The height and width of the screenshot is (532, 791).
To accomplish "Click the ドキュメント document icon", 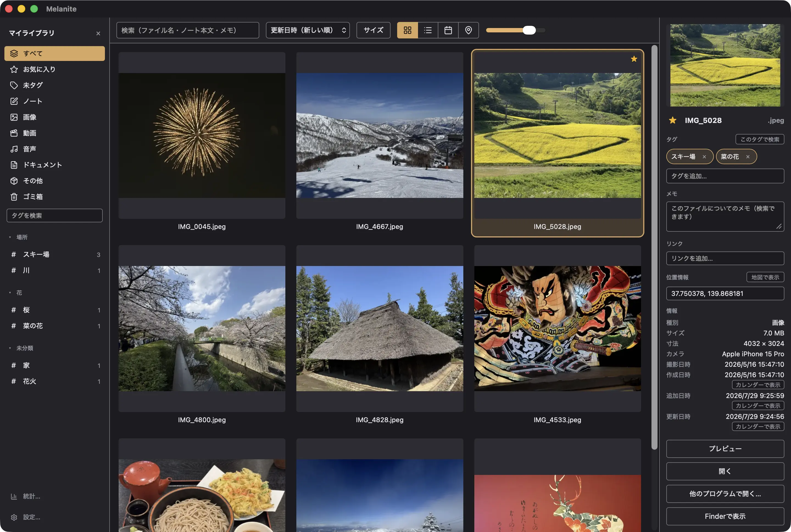I will 14,165.
